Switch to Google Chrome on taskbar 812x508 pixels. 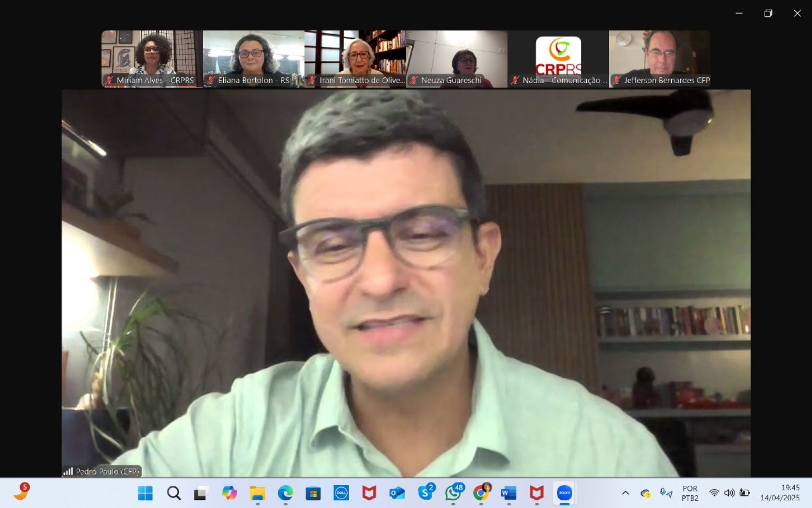pos(481,492)
